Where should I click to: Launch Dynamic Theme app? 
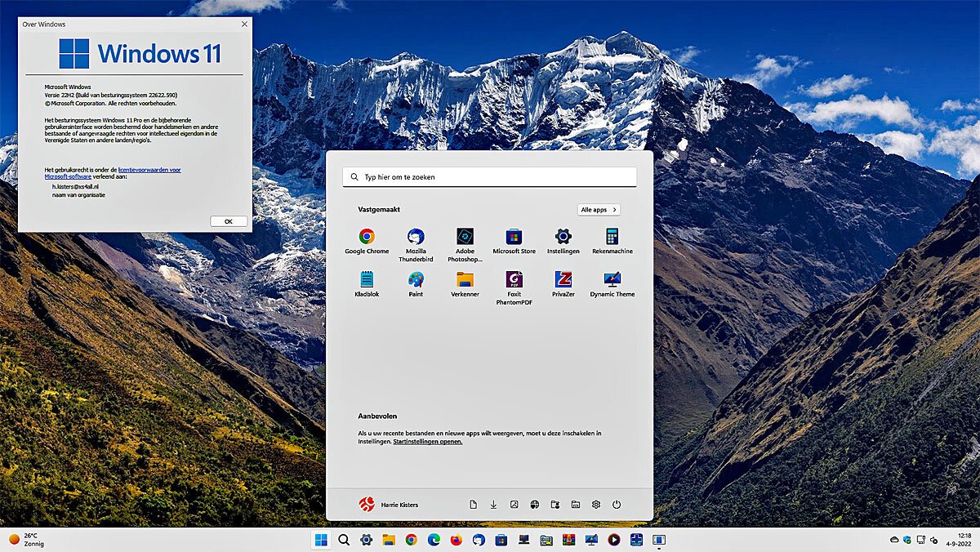point(612,284)
